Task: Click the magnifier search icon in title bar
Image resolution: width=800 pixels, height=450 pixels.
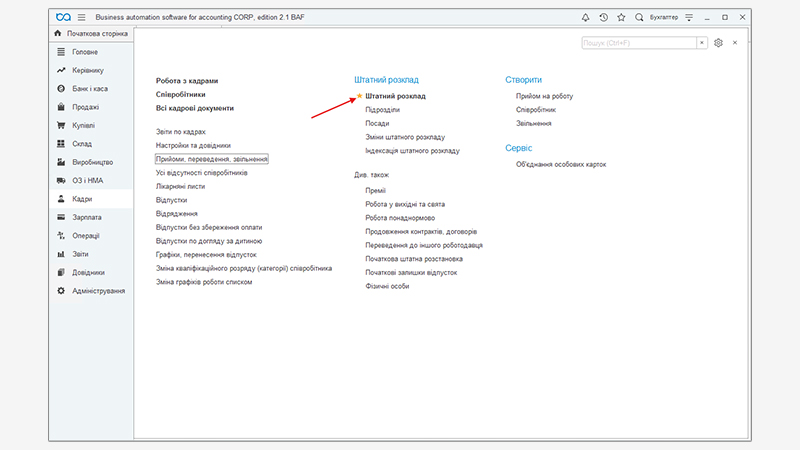Action: tap(639, 17)
